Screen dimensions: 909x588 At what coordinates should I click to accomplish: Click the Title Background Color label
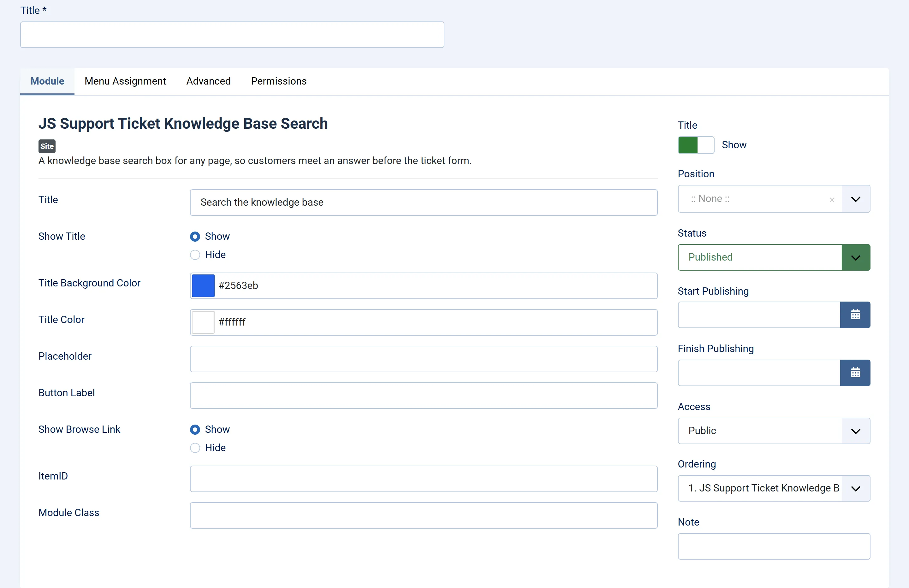click(89, 283)
